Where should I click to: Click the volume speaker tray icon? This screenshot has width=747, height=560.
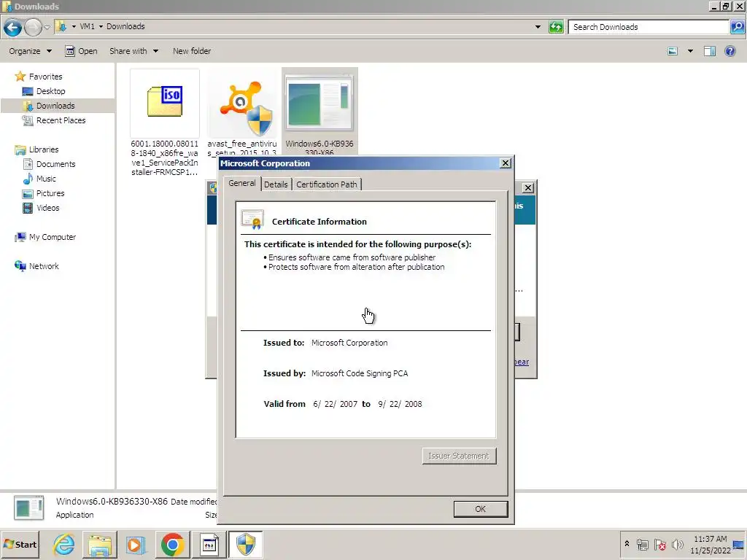pyautogui.click(x=677, y=544)
